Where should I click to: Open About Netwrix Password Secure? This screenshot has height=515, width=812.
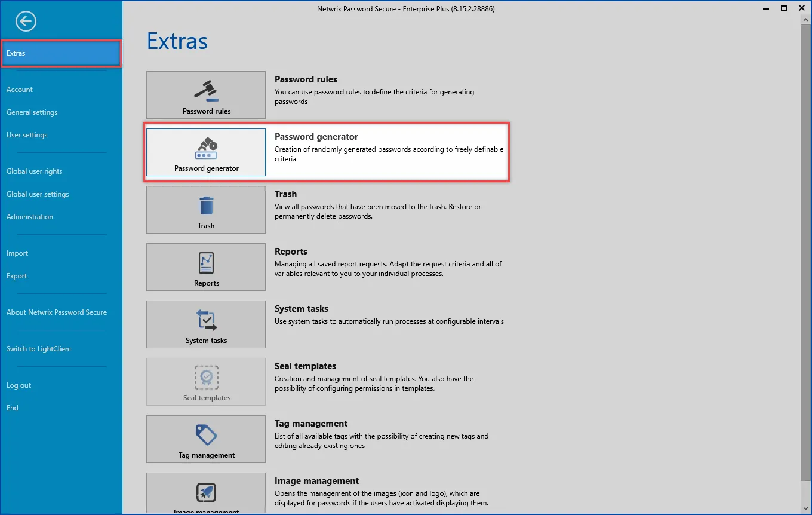(57, 312)
